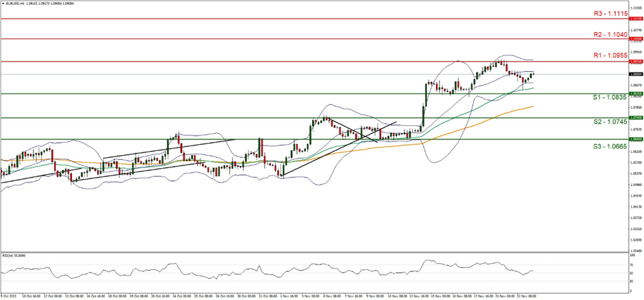
Task: Click the RSI line's rightmost end
Action: click(533, 271)
